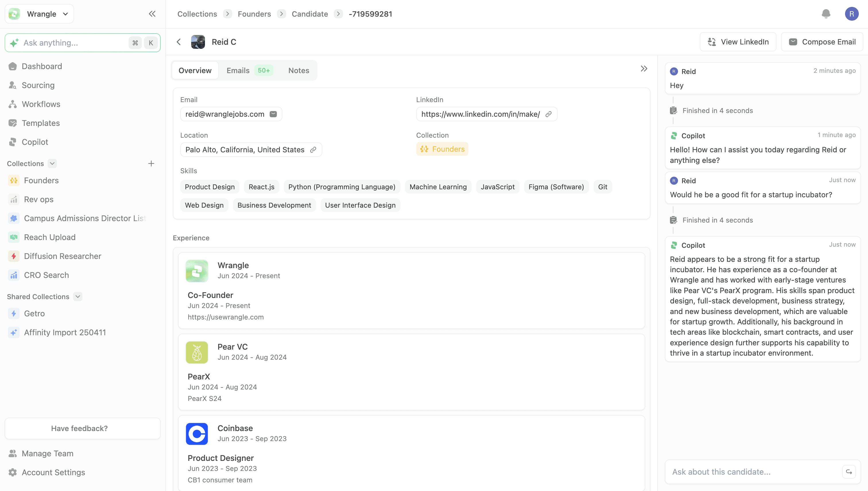This screenshot has height=491, width=868.
Task: Click the Python (Programming Language) skill tag
Action: coord(342,187)
